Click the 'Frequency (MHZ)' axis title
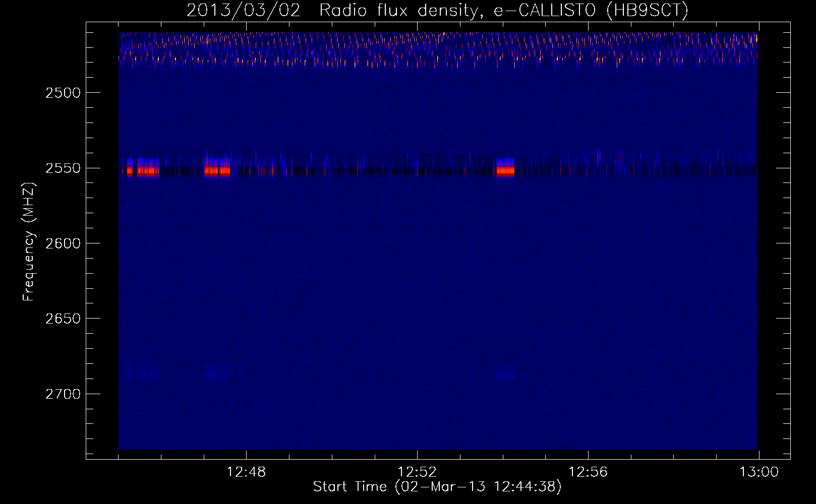 (29, 242)
